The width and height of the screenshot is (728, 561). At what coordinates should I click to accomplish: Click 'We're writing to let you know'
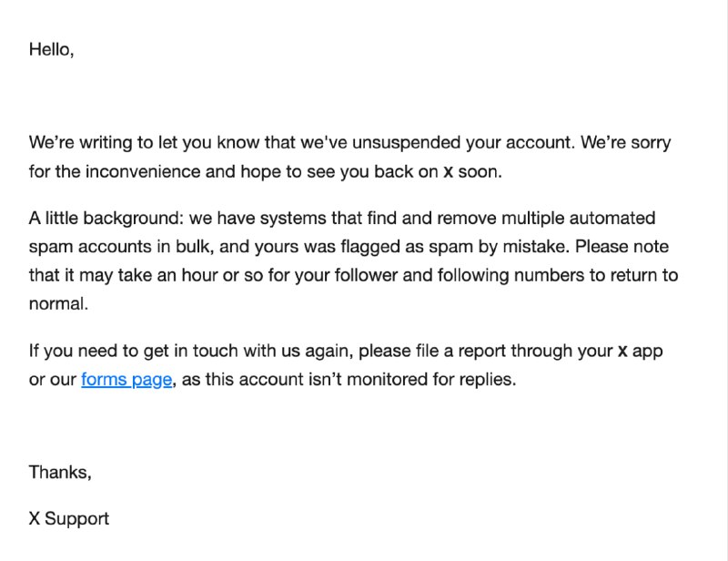pos(144,143)
